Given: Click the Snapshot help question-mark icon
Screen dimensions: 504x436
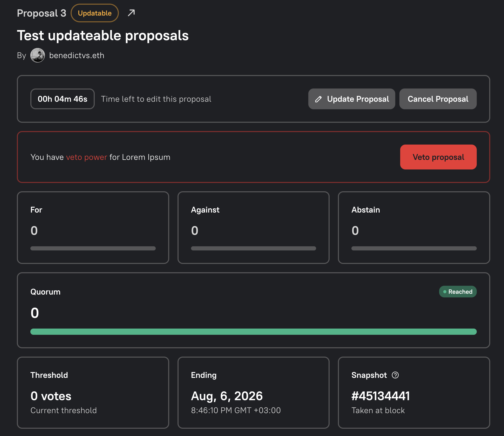Looking at the screenshot, I should click(395, 375).
